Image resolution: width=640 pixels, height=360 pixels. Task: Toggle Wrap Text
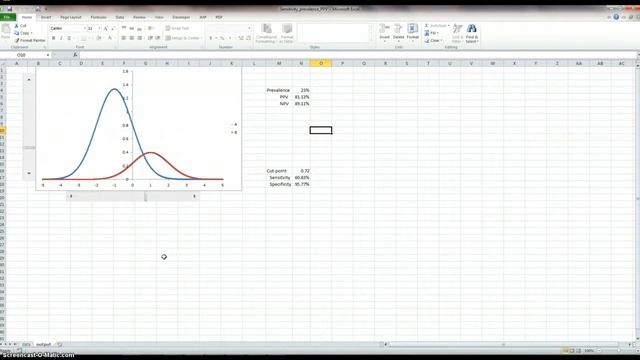tap(178, 28)
